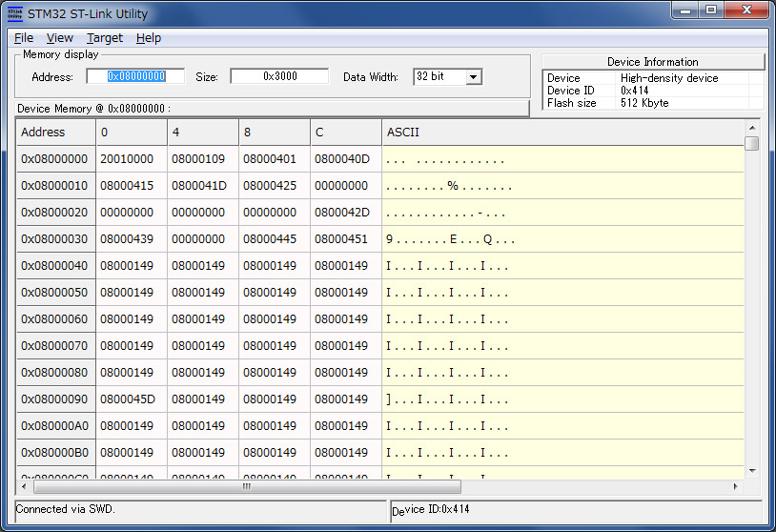Open the Help menu

point(149,38)
